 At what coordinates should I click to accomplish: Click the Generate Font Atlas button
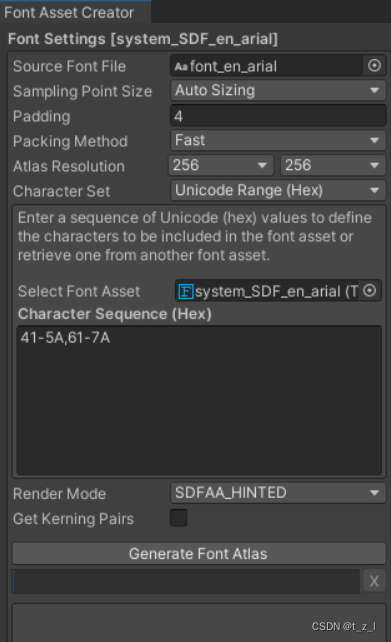pyautogui.click(x=199, y=554)
